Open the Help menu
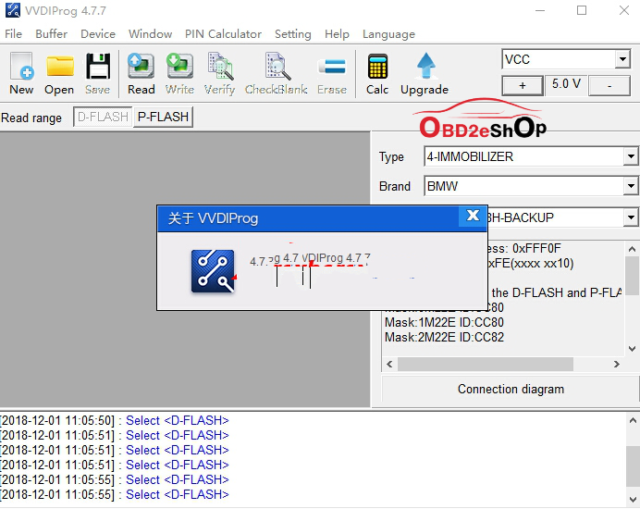 pos(337,34)
